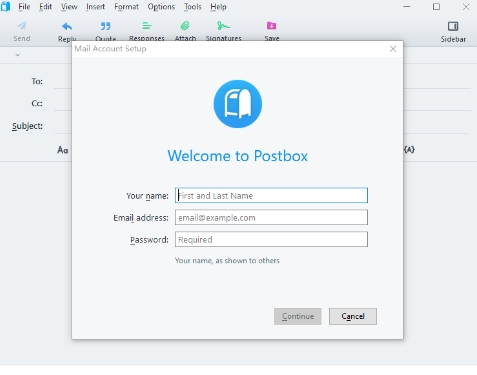Open the Format menu
Screen dimensions: 477x375
[x=126, y=7]
